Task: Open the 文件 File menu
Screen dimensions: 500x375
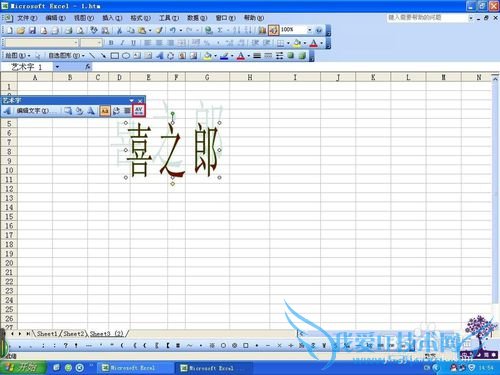Action: pyautogui.click(x=27, y=18)
